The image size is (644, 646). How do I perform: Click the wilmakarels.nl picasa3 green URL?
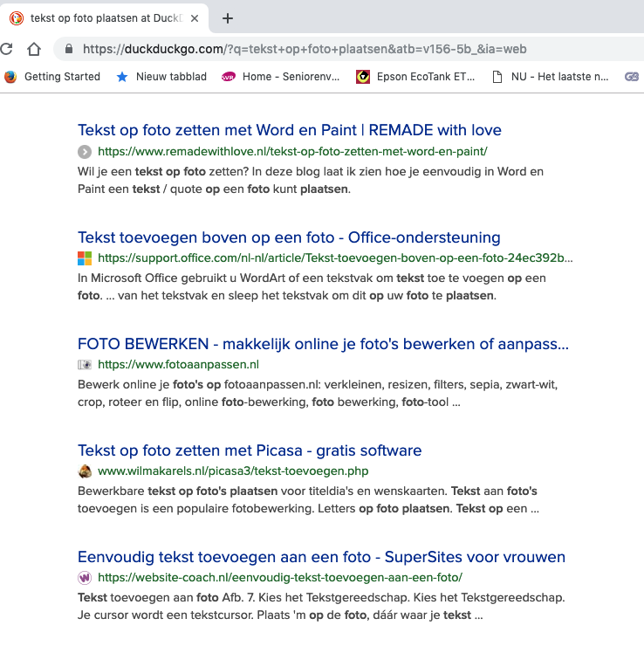click(x=233, y=471)
